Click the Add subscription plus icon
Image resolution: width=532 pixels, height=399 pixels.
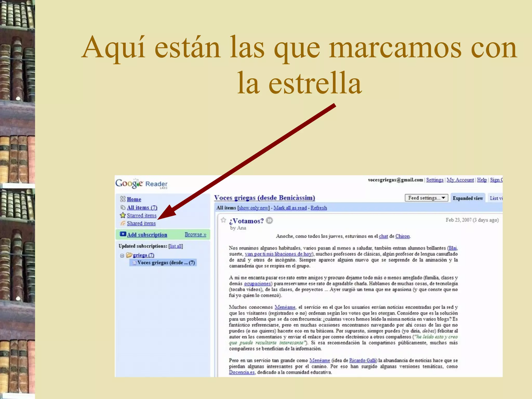click(x=123, y=234)
